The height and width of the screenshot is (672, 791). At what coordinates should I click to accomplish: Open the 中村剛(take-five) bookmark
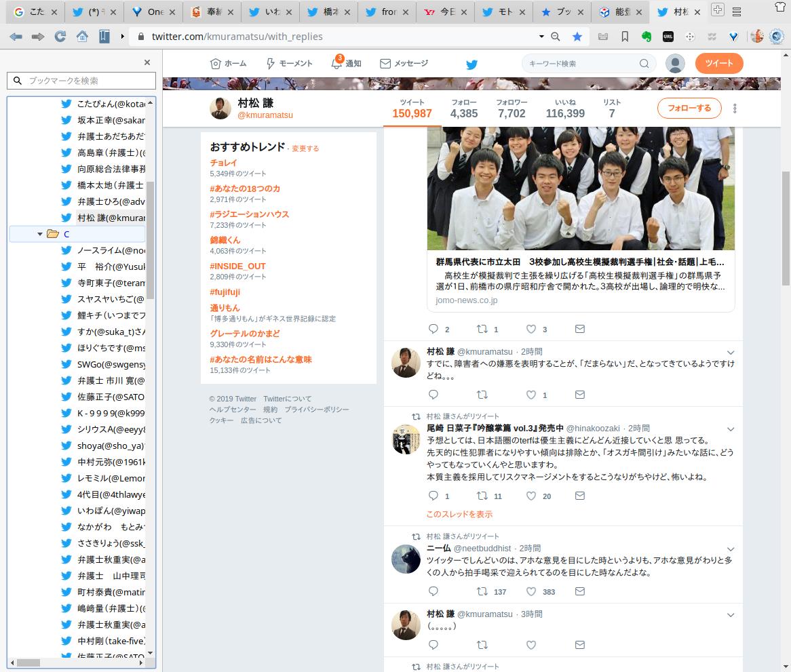point(103,641)
